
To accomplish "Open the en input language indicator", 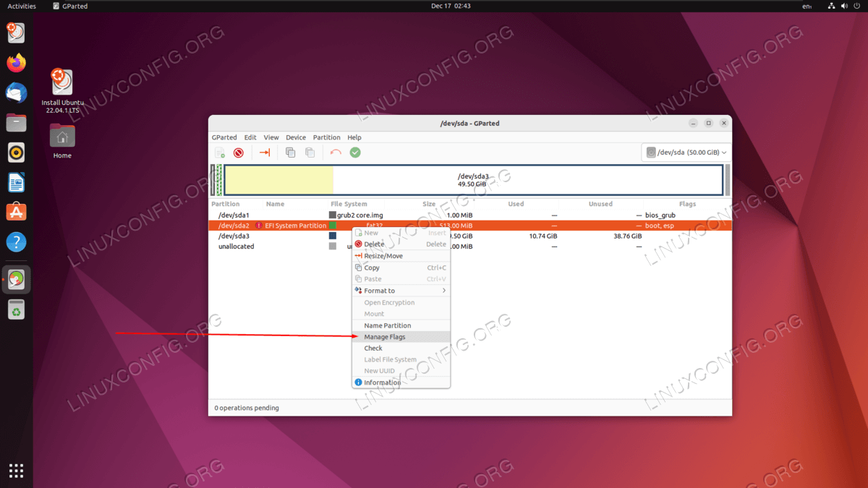I will [807, 6].
